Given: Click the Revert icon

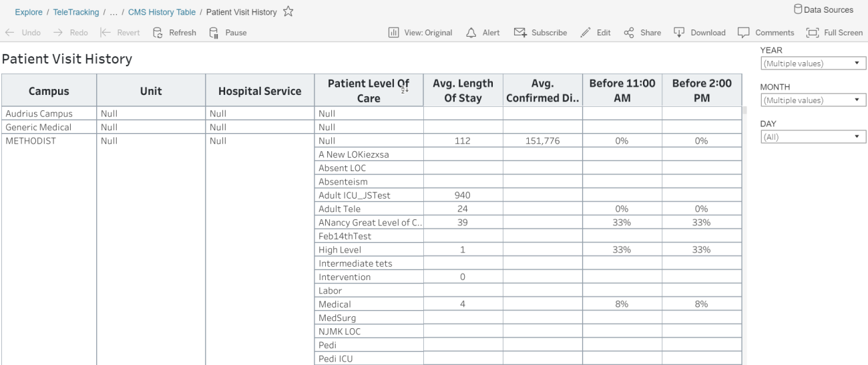Looking at the screenshot, I should [105, 33].
